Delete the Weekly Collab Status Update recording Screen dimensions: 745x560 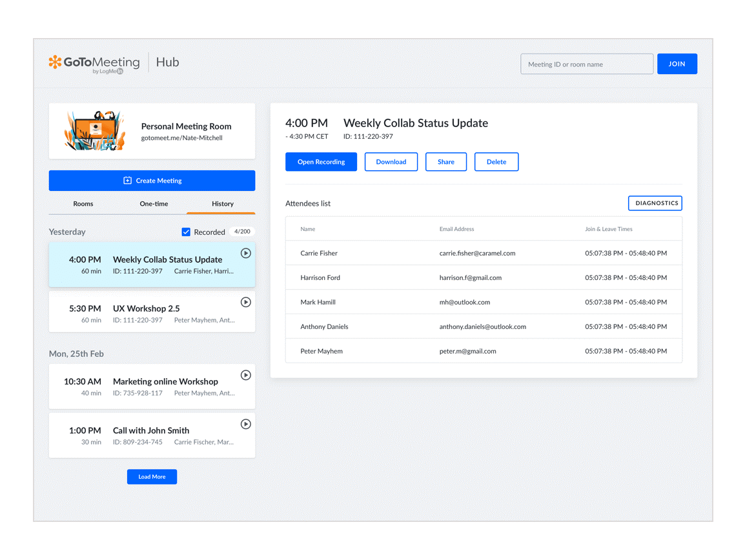coord(496,161)
